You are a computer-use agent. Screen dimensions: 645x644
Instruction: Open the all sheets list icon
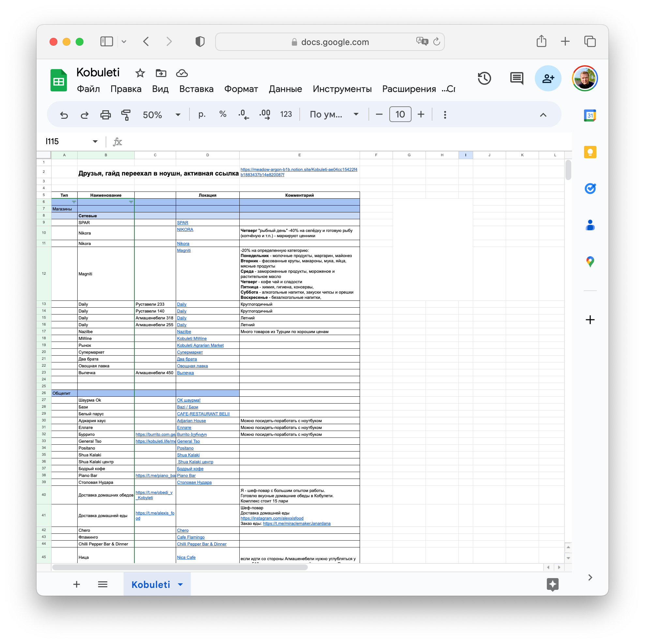point(103,584)
